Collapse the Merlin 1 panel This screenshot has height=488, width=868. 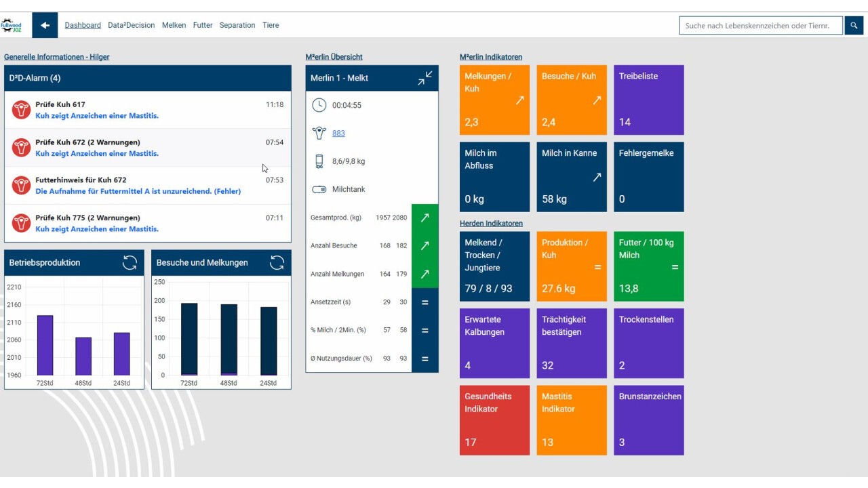tap(425, 78)
